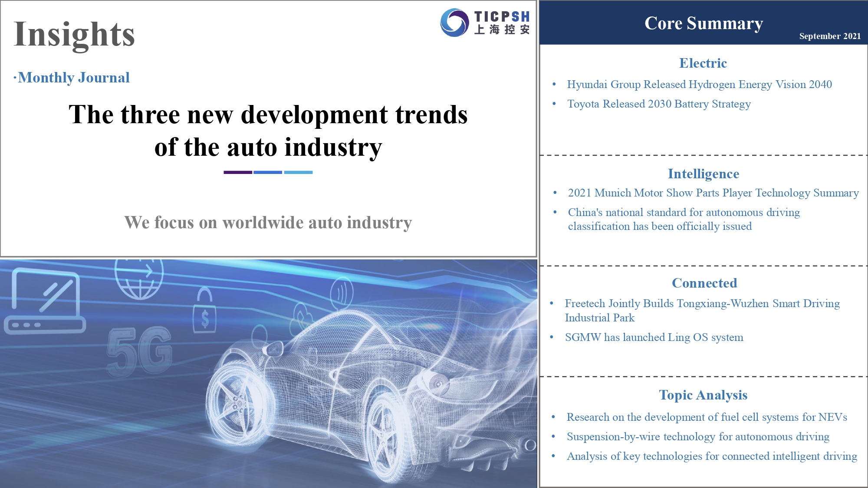Click the TICPSH company logo
868x488 pixels.
click(485, 23)
